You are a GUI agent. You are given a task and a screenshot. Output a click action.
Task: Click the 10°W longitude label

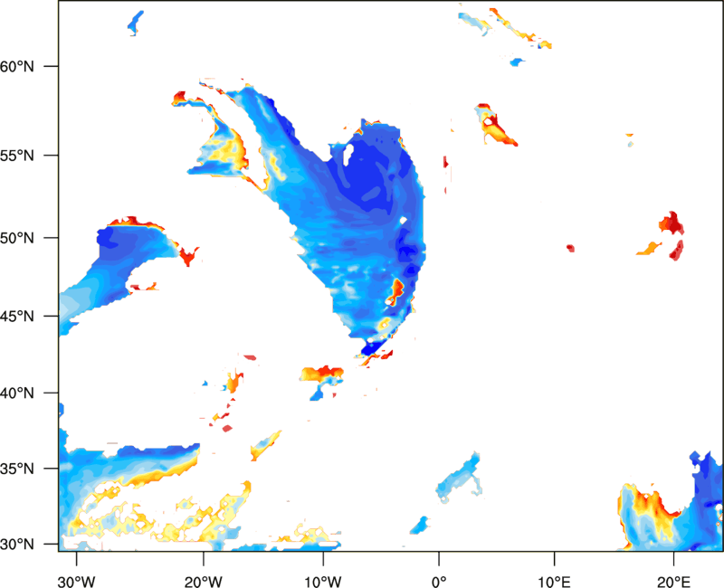(323, 581)
